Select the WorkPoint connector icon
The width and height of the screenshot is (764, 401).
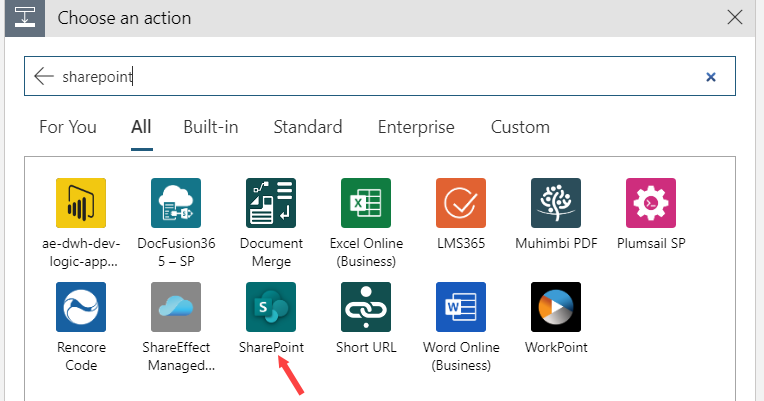pyautogui.click(x=556, y=307)
